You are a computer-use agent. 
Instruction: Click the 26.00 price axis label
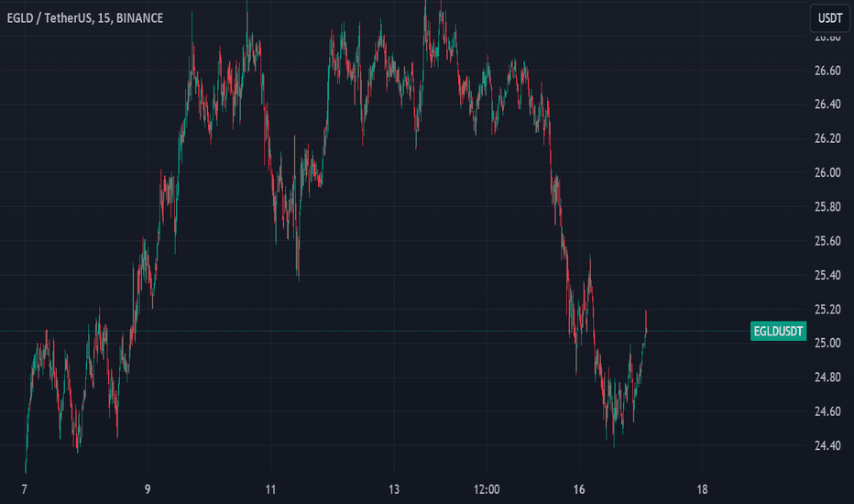827,172
